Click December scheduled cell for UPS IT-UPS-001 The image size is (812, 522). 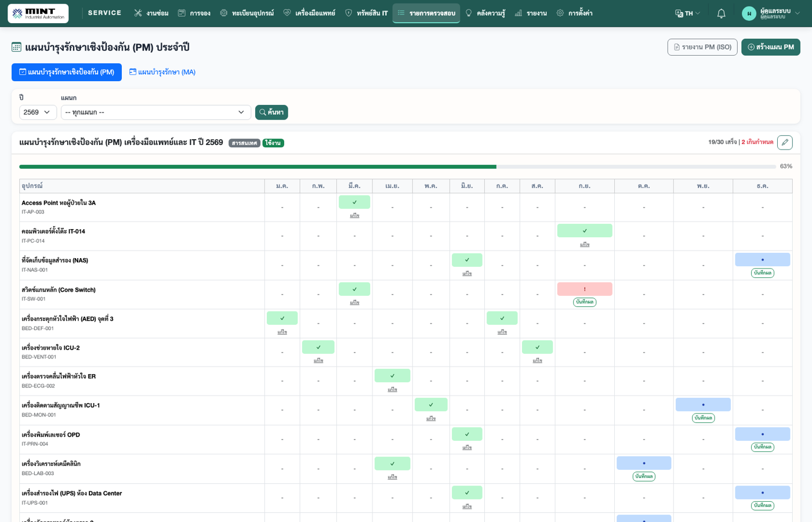point(762,492)
